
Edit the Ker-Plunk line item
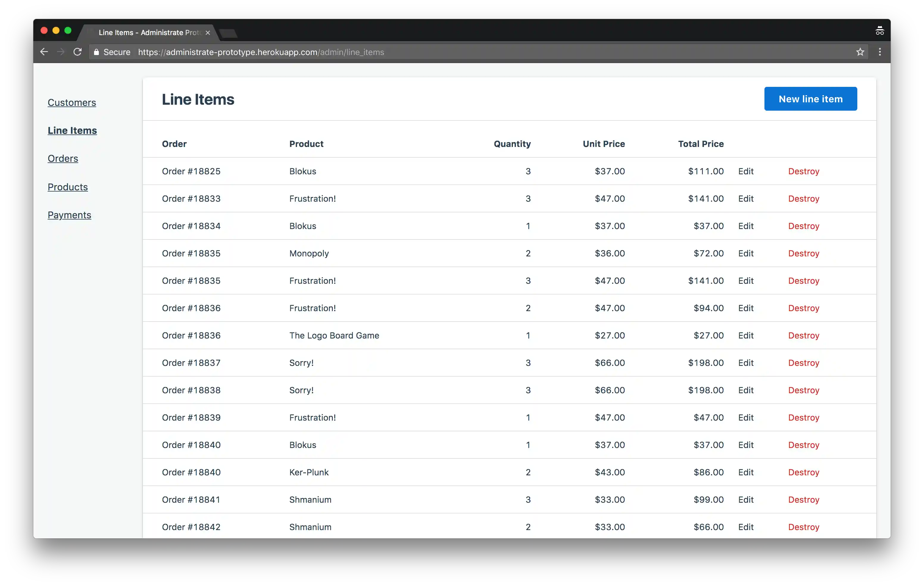746,472
